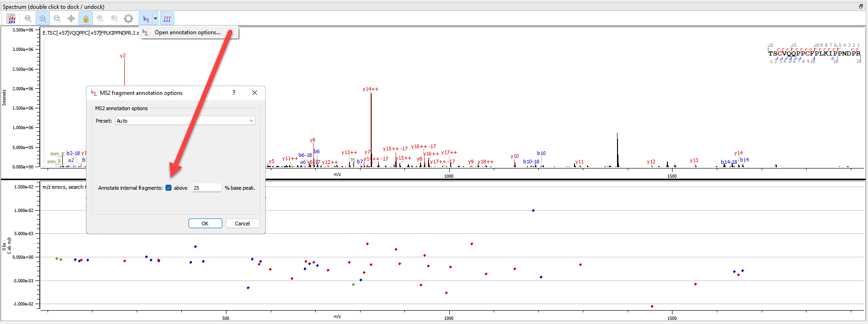
Task: Activate the zoom in tool
Action: click(43, 19)
